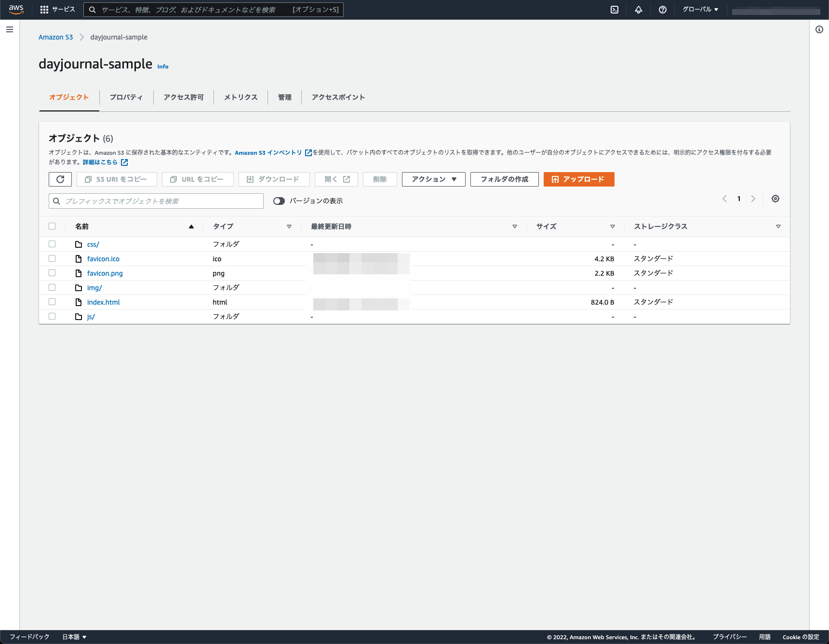This screenshot has width=829, height=644.
Task: Open the info panel icon on right edge
Action: coord(819,29)
